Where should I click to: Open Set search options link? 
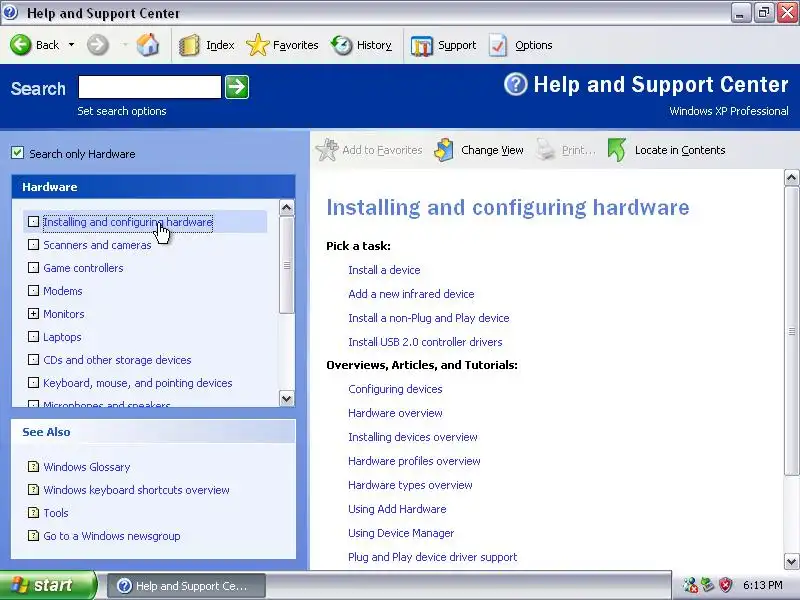coord(122,111)
